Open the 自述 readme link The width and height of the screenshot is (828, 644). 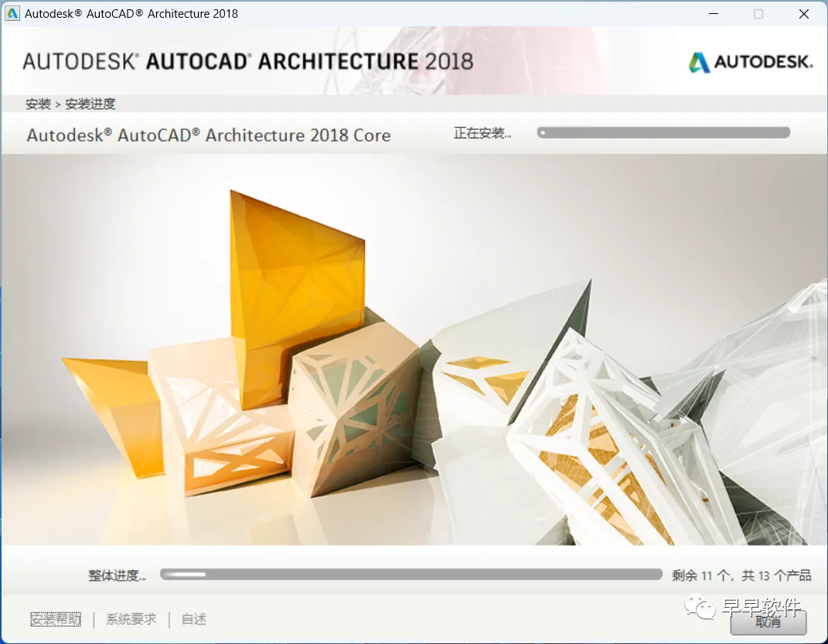pos(194,619)
